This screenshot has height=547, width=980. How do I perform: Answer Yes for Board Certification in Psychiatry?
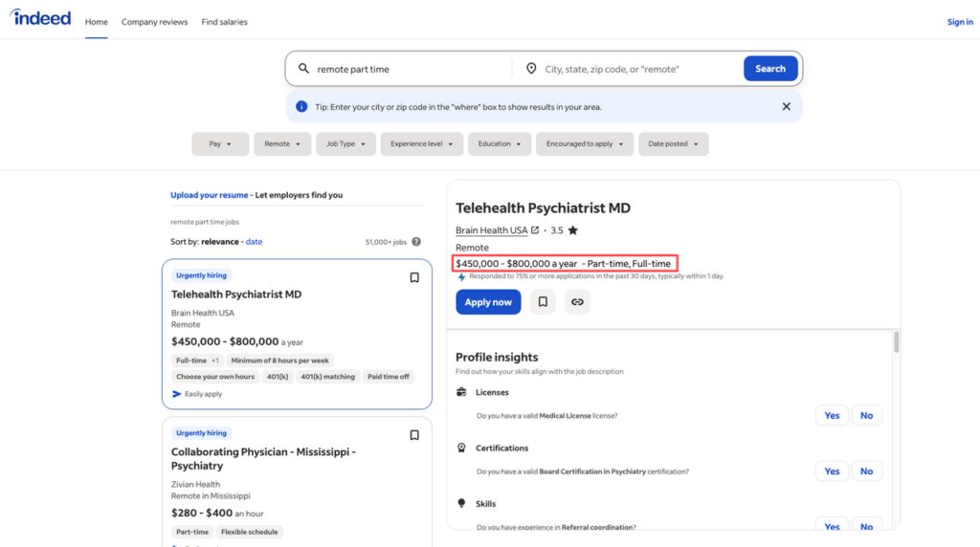[832, 471]
